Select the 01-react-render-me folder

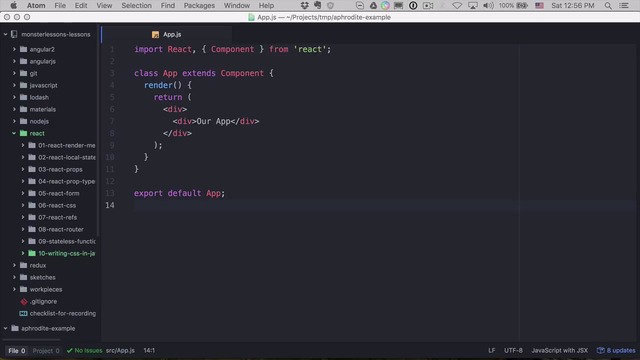tap(67, 145)
